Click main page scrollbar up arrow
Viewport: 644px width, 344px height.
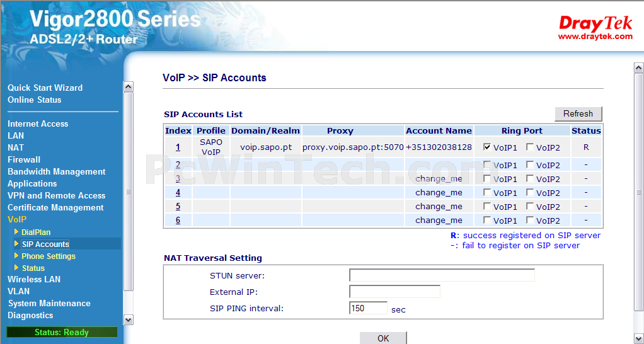[639, 68]
